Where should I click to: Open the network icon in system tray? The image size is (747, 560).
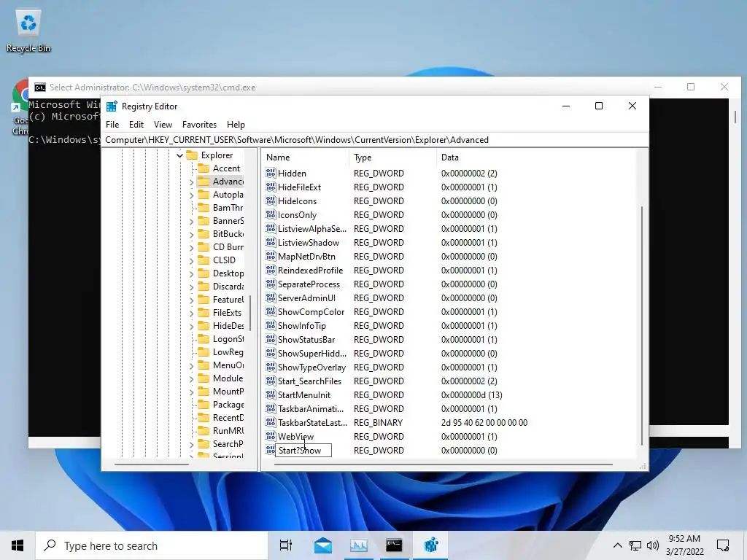pyautogui.click(x=635, y=545)
